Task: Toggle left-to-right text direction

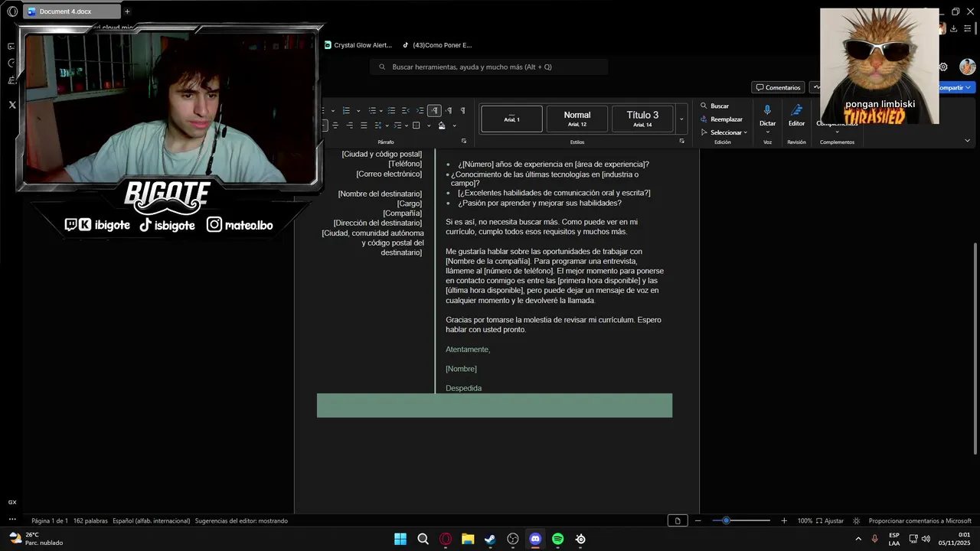Action: [x=434, y=110]
